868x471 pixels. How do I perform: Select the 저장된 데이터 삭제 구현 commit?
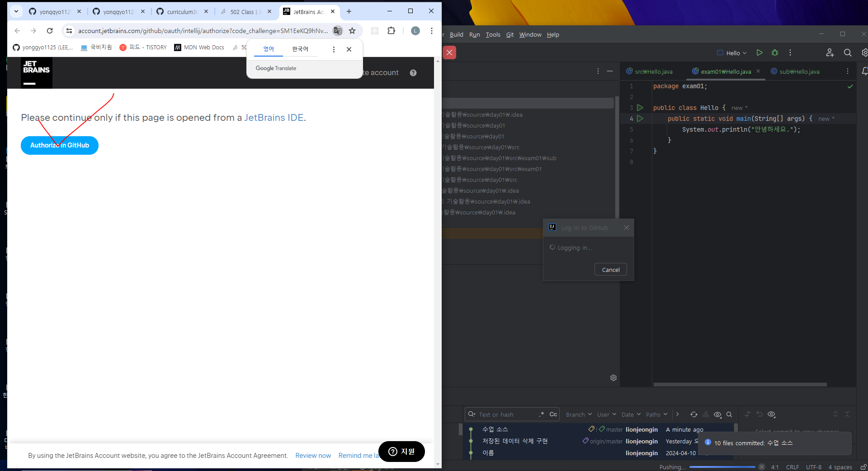click(x=599, y=441)
